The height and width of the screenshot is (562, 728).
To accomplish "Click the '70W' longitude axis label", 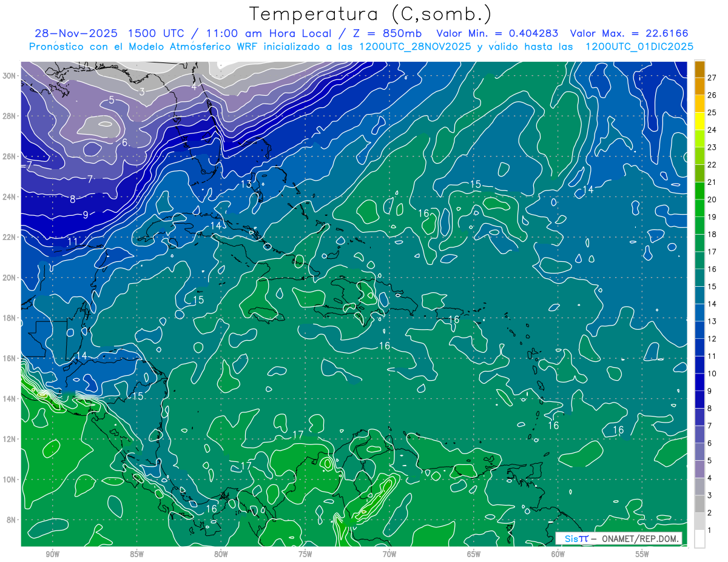I will (x=389, y=554).
